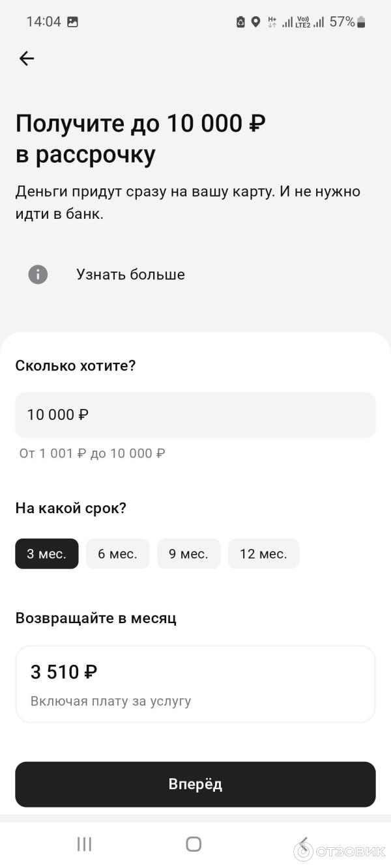The image size is (391, 868).
Task: Tap the image notification icon in the status bar
Action: (x=72, y=22)
